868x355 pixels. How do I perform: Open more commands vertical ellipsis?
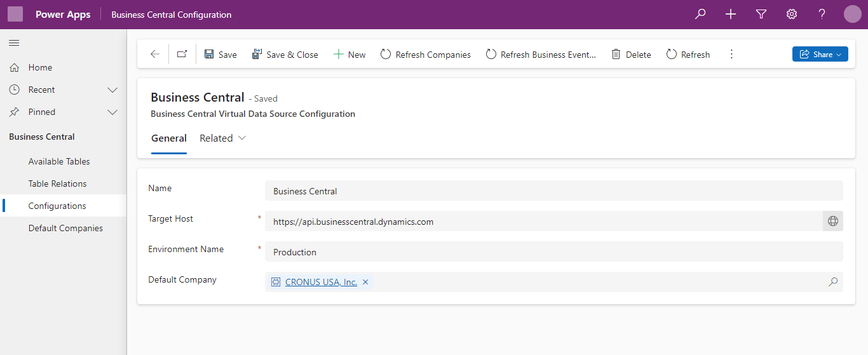731,55
